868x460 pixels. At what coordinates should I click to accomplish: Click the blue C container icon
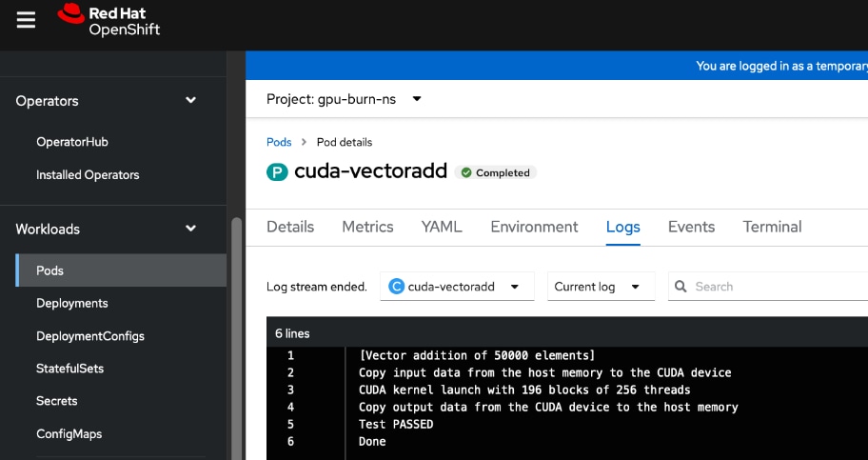pyautogui.click(x=396, y=287)
